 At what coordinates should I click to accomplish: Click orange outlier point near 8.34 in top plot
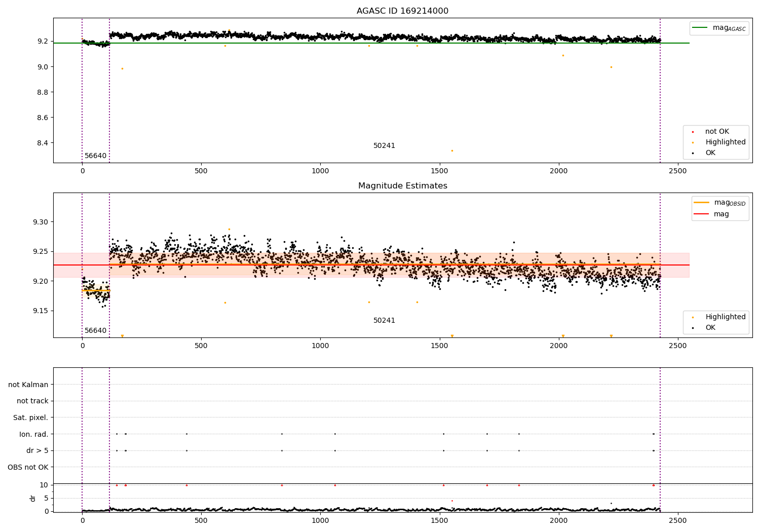tap(452, 150)
